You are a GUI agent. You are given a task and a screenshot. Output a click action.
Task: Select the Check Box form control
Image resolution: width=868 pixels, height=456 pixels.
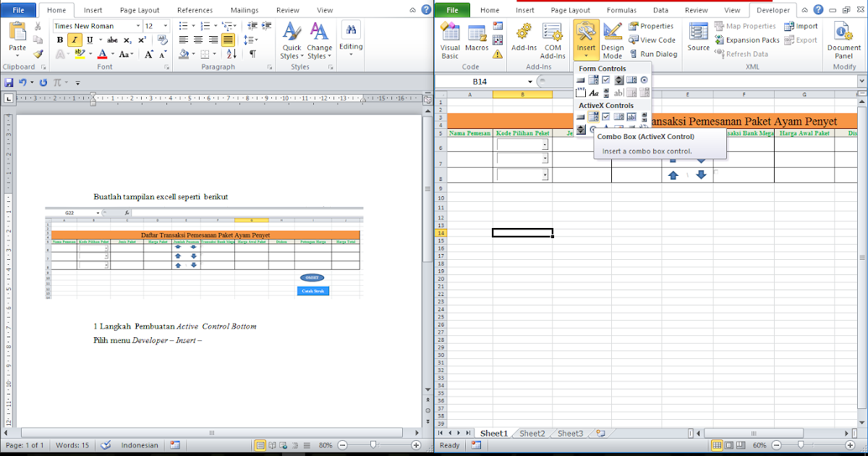click(x=606, y=80)
